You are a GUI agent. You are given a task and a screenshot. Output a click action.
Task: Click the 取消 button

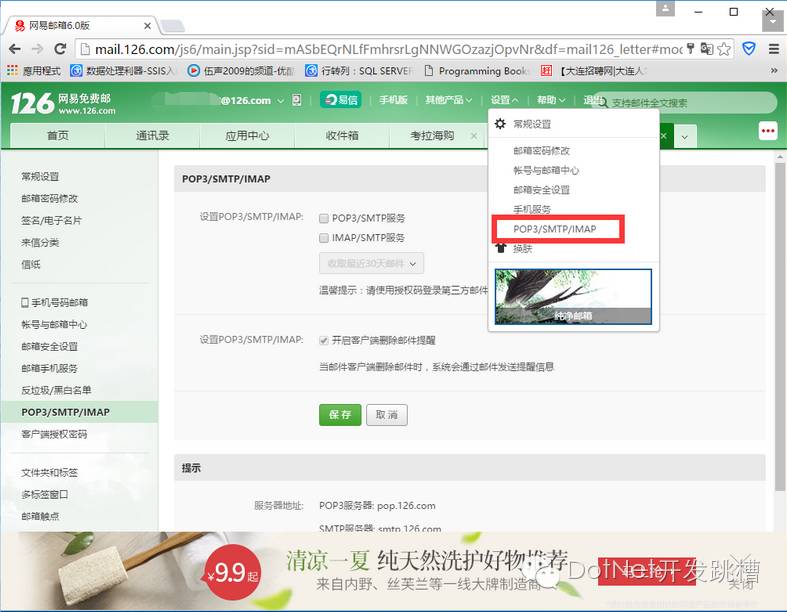click(386, 415)
